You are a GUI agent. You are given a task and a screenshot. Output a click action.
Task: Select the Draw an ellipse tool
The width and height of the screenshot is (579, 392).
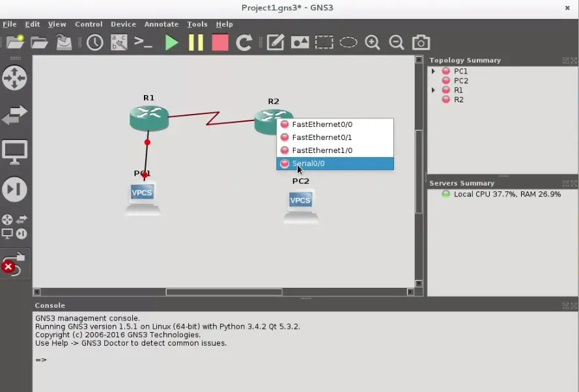[348, 42]
